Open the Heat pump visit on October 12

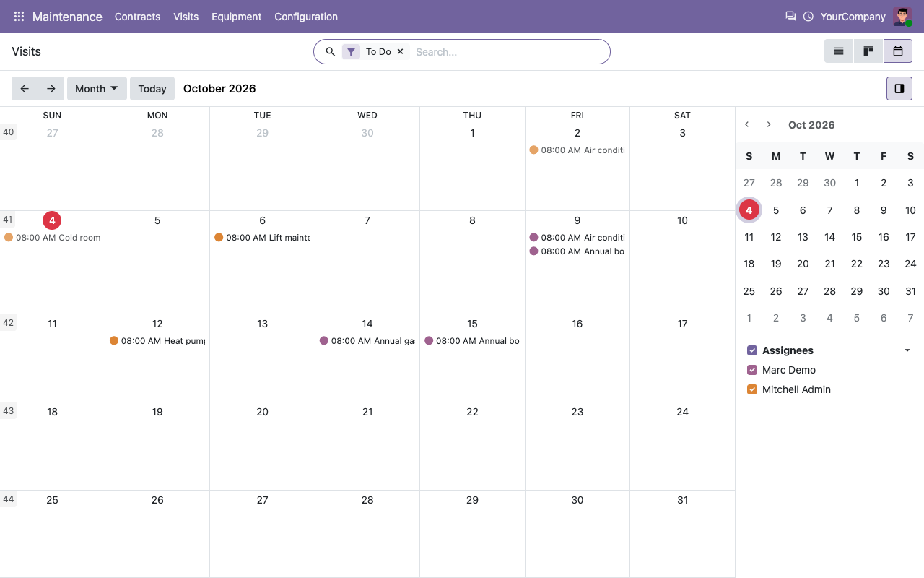[x=157, y=341]
